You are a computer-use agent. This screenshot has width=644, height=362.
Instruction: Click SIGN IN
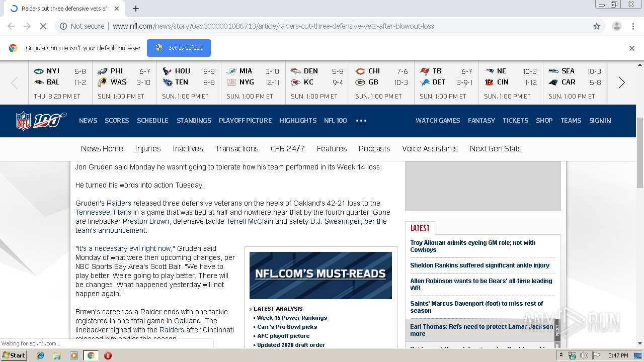(x=600, y=121)
